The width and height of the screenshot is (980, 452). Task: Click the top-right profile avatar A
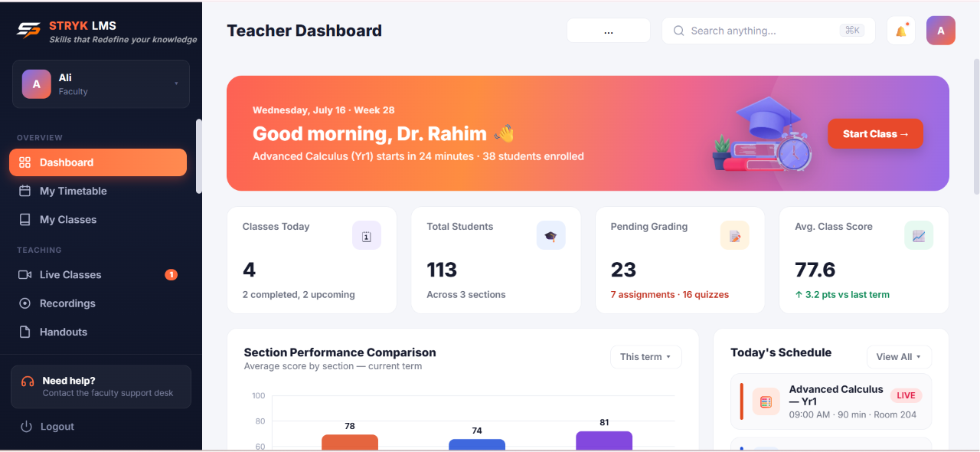[x=941, y=31]
